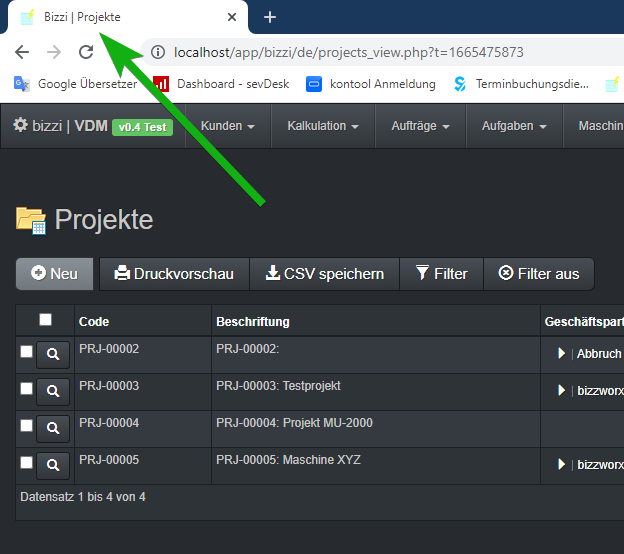Click the site info icon in address bar
The width and height of the screenshot is (624, 554).
coord(158,52)
